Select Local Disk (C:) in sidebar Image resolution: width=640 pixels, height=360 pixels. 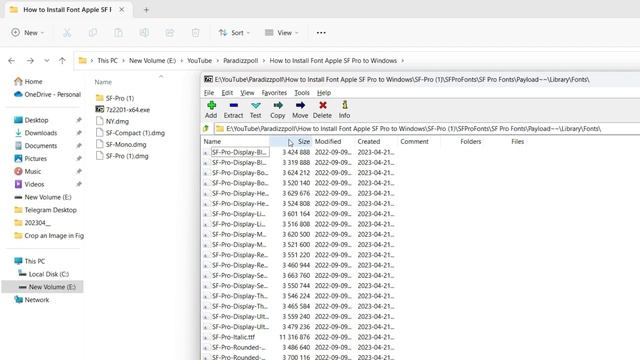tap(44, 274)
